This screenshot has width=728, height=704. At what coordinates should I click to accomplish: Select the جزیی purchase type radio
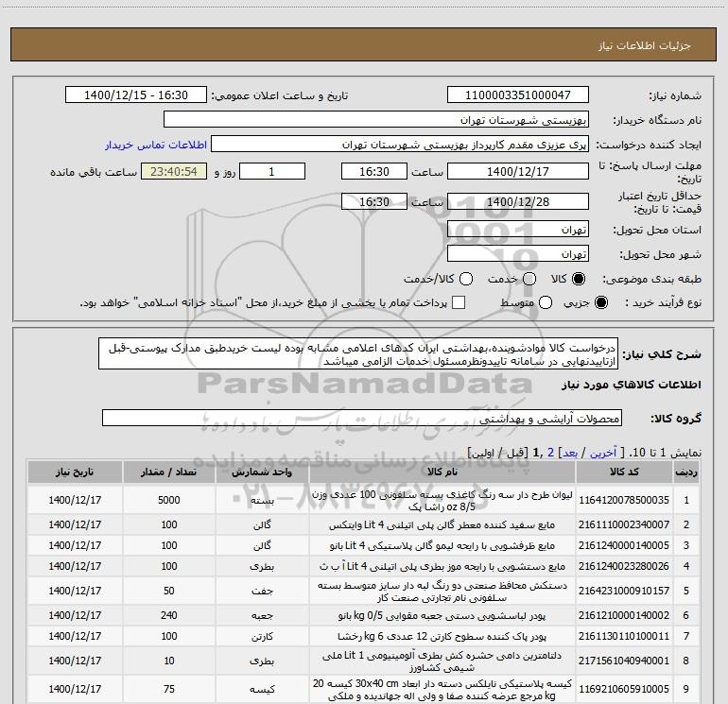coord(601,302)
